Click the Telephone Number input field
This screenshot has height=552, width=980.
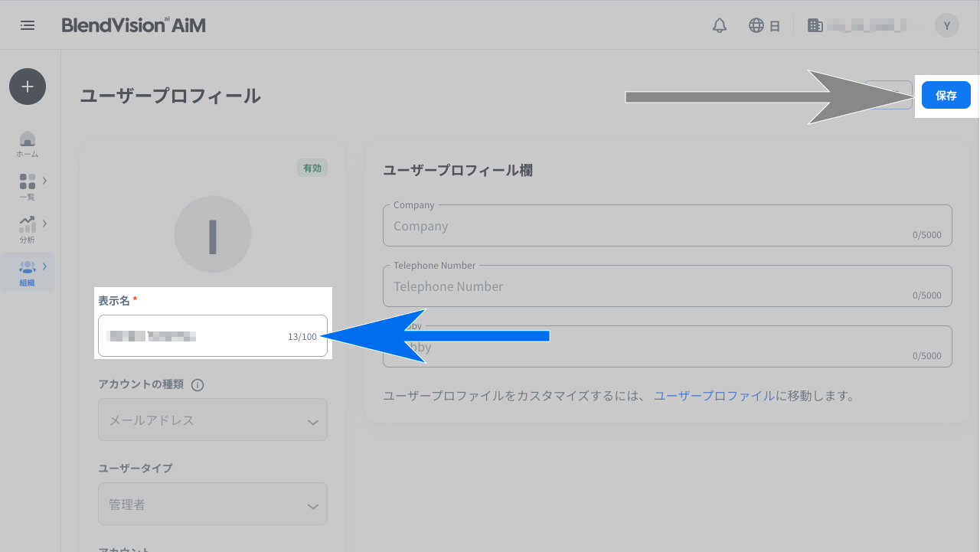[668, 286]
